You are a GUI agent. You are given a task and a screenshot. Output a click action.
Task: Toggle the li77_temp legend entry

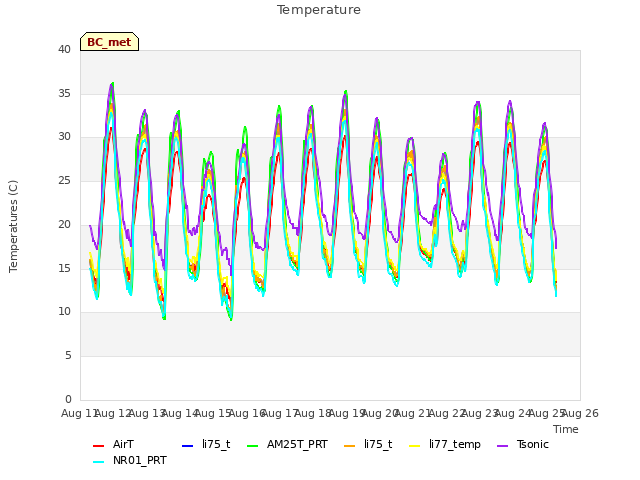point(444,444)
